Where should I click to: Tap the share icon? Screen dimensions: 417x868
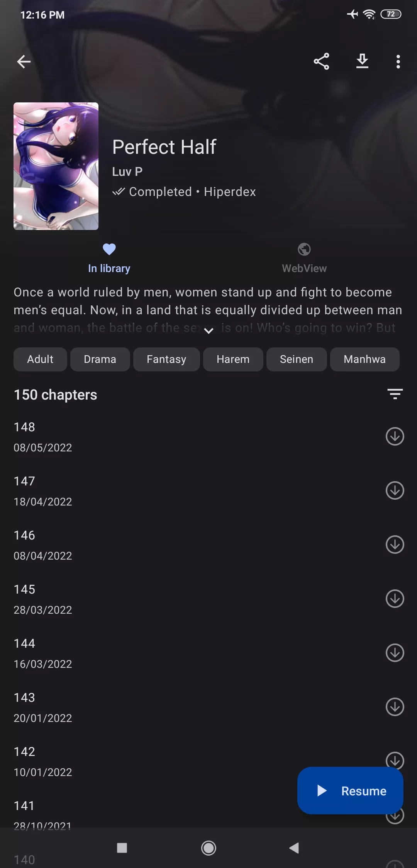coord(321,61)
